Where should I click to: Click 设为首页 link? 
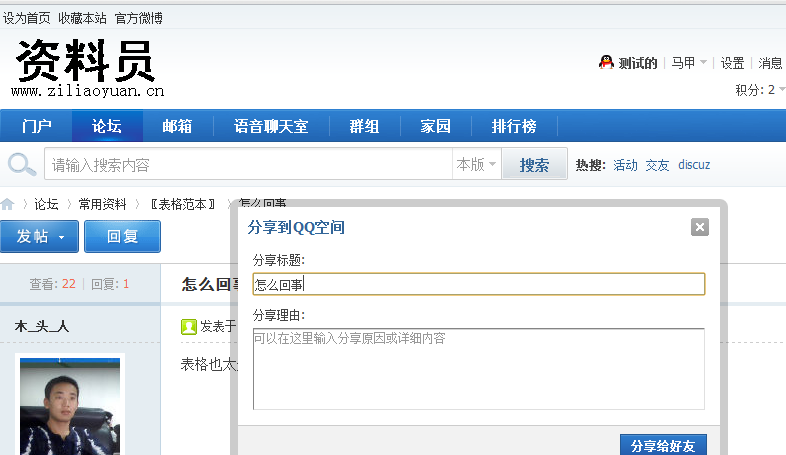click(x=27, y=19)
